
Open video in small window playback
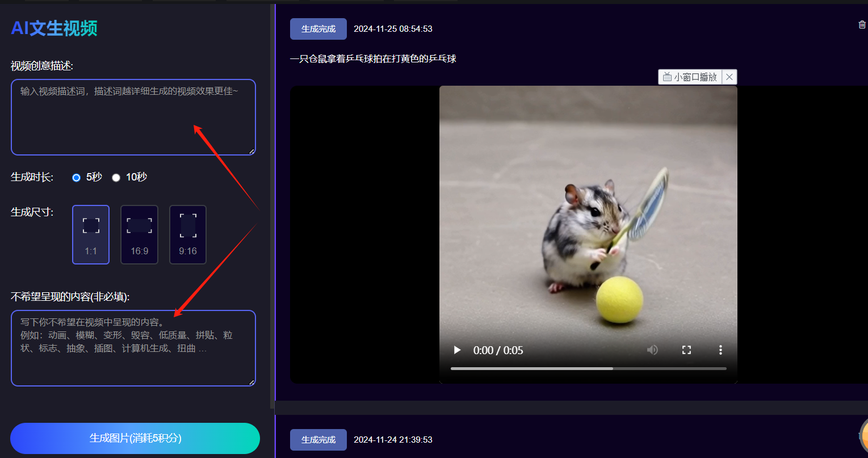(x=690, y=77)
